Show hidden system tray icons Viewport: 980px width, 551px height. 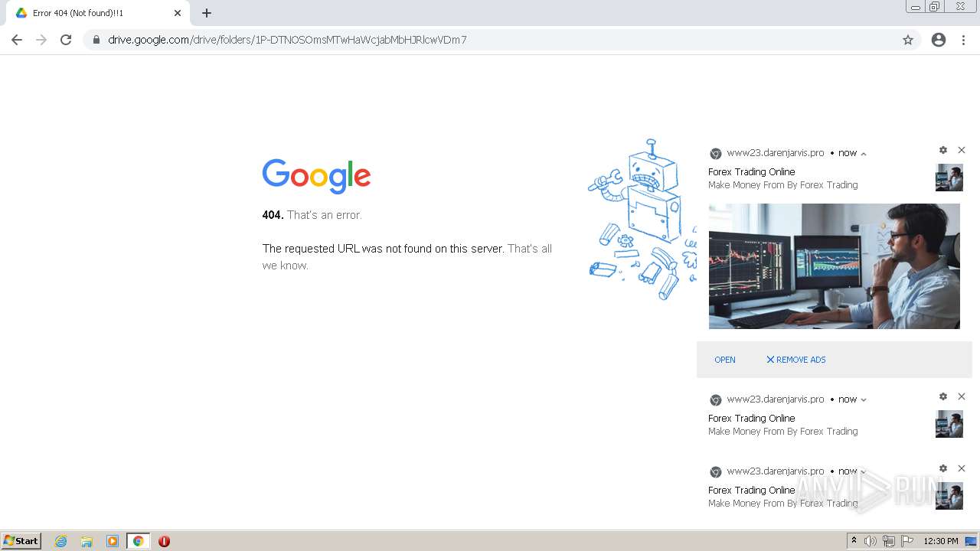[x=854, y=541]
